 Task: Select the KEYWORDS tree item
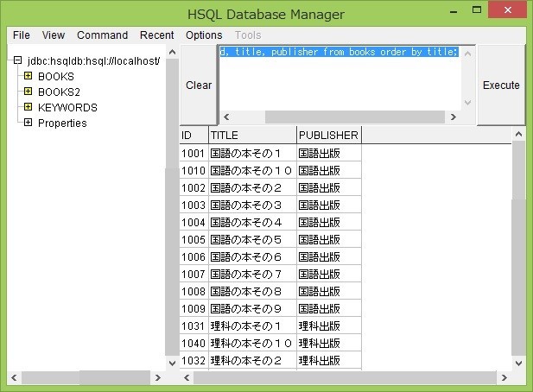click(x=67, y=108)
